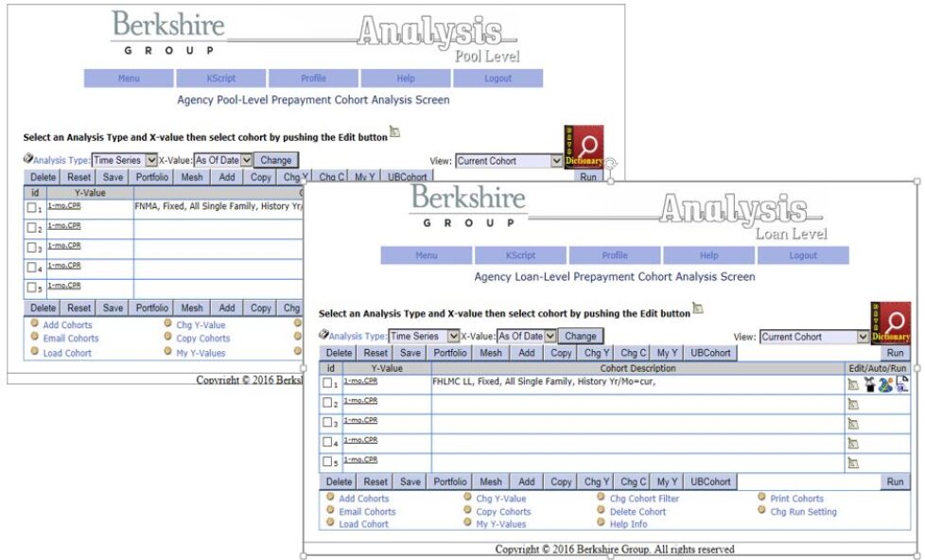Check row 3 checkbox in Loan Level table
925x560 pixels.
click(327, 422)
